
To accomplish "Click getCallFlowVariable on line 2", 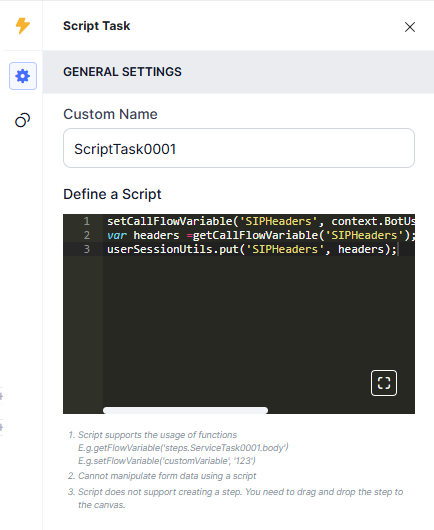I will [x=255, y=235].
